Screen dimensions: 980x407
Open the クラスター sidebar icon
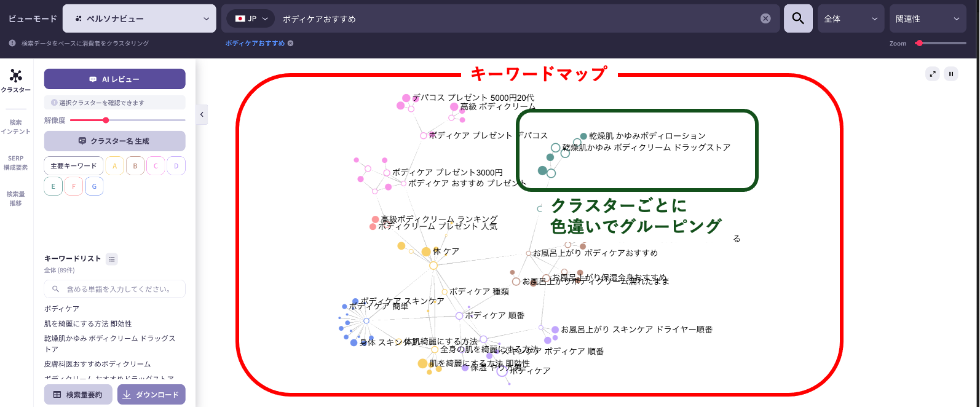click(16, 81)
